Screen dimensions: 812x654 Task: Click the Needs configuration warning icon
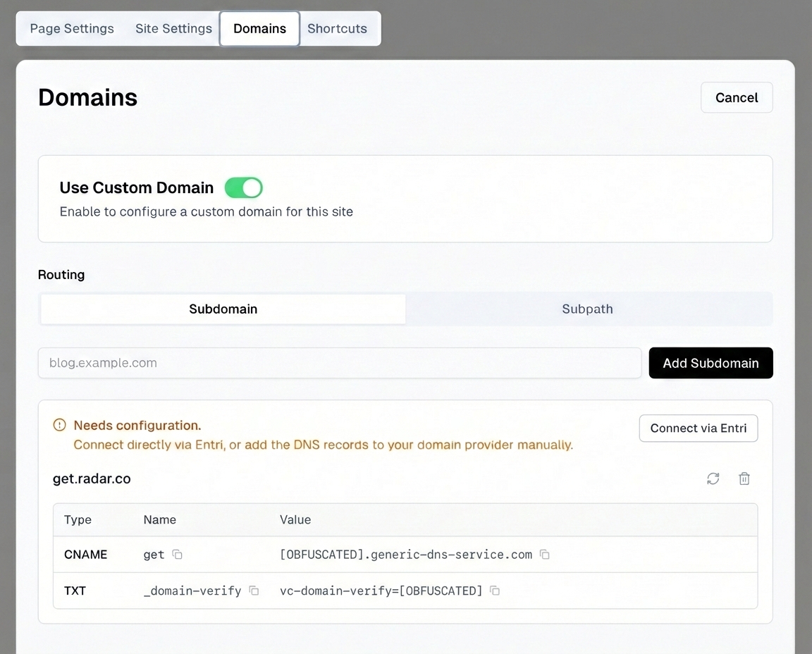click(x=60, y=425)
